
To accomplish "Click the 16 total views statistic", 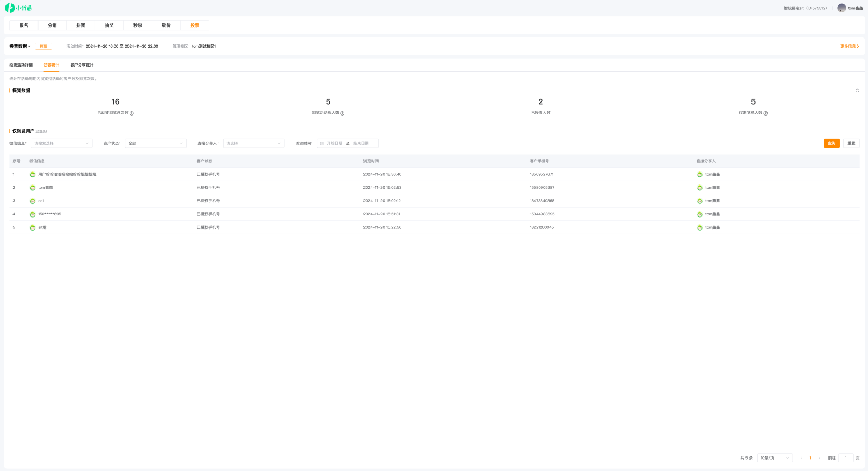I will (x=116, y=102).
